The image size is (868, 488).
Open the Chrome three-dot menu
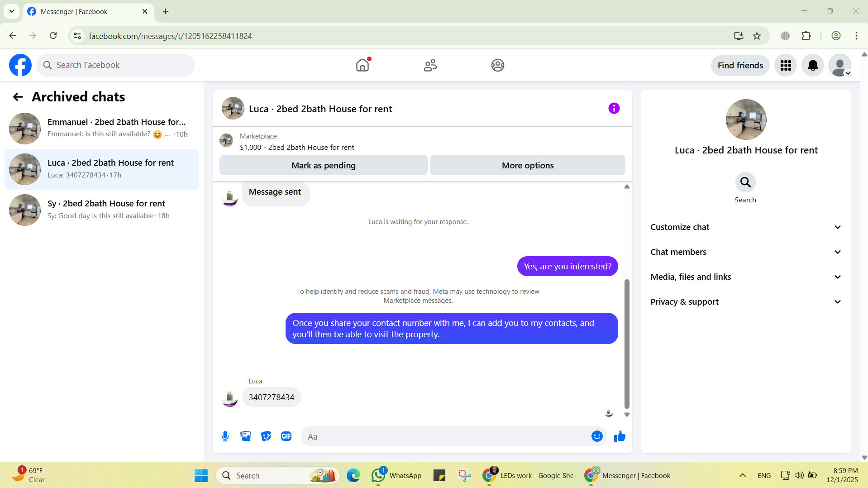(x=856, y=36)
